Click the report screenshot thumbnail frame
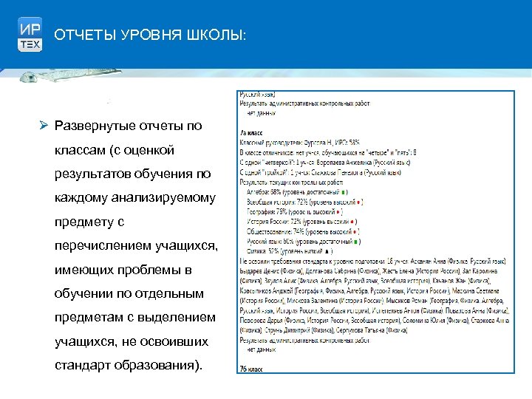This screenshot has height=399, width=532. click(x=375, y=232)
